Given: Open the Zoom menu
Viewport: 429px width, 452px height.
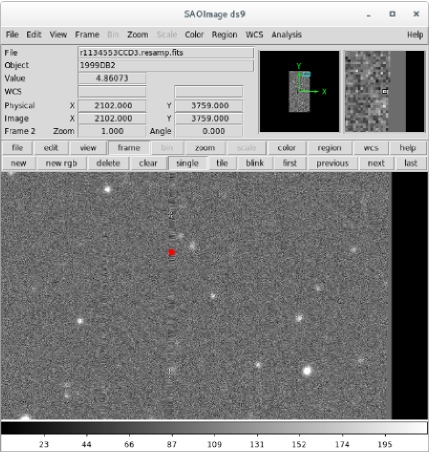Looking at the screenshot, I should tap(138, 35).
